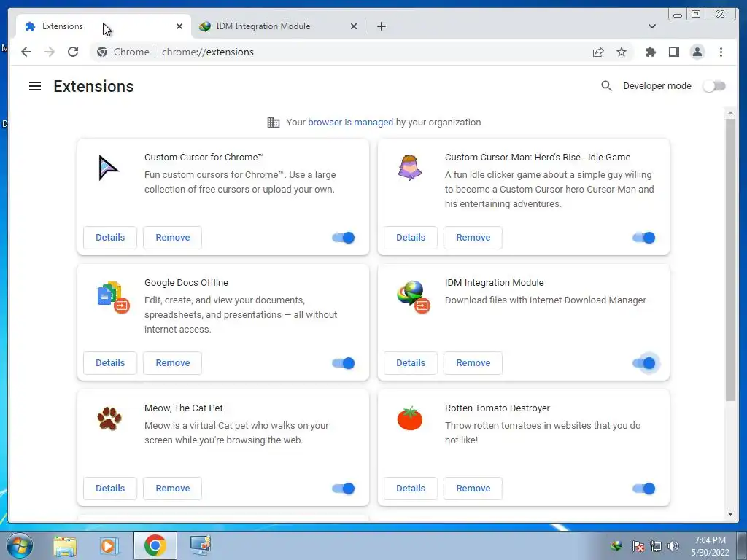This screenshot has height=560, width=747.
Task: Turn off IDM Integration Module toggle
Action: [644, 363]
